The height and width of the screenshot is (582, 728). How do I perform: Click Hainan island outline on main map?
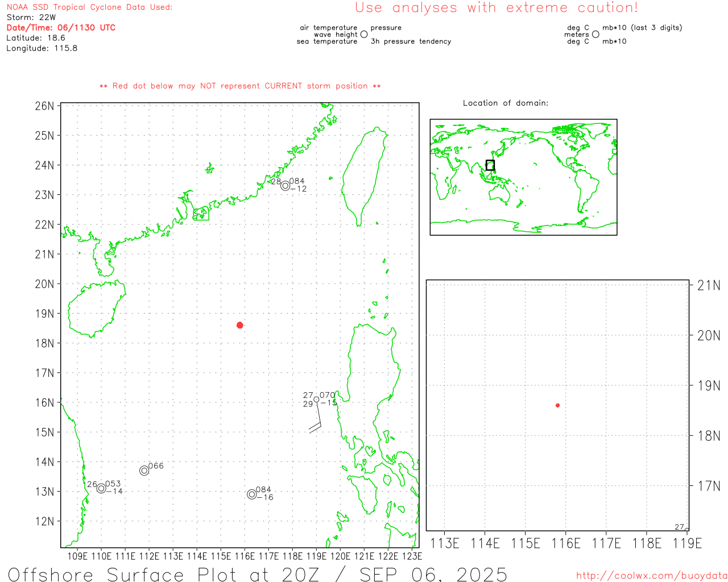click(97, 309)
